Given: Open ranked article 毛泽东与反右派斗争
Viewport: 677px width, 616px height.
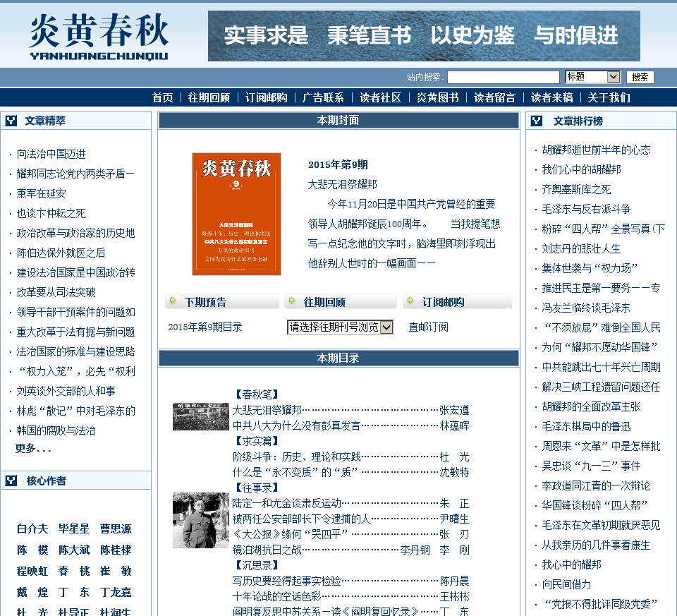Looking at the screenshot, I should (586, 210).
